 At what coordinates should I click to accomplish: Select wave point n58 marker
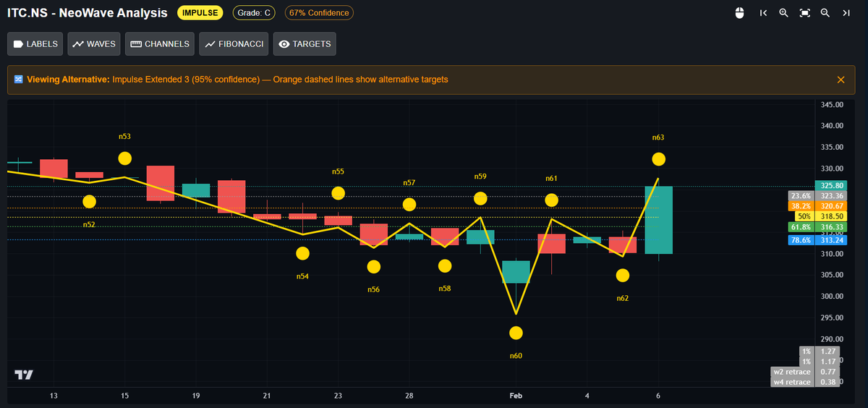[445, 266]
